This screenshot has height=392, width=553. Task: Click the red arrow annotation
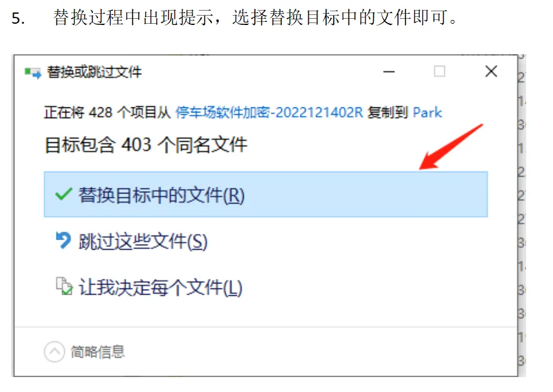(451, 147)
